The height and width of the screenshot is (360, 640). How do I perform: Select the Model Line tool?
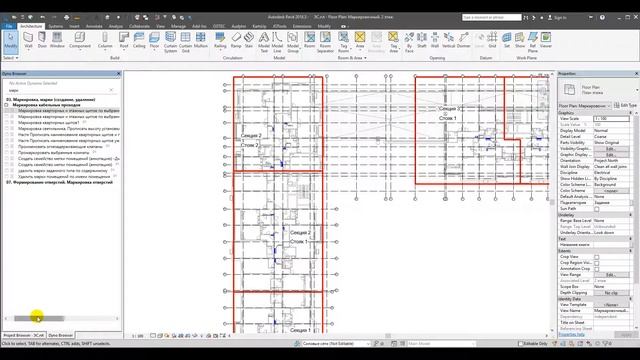[277, 42]
